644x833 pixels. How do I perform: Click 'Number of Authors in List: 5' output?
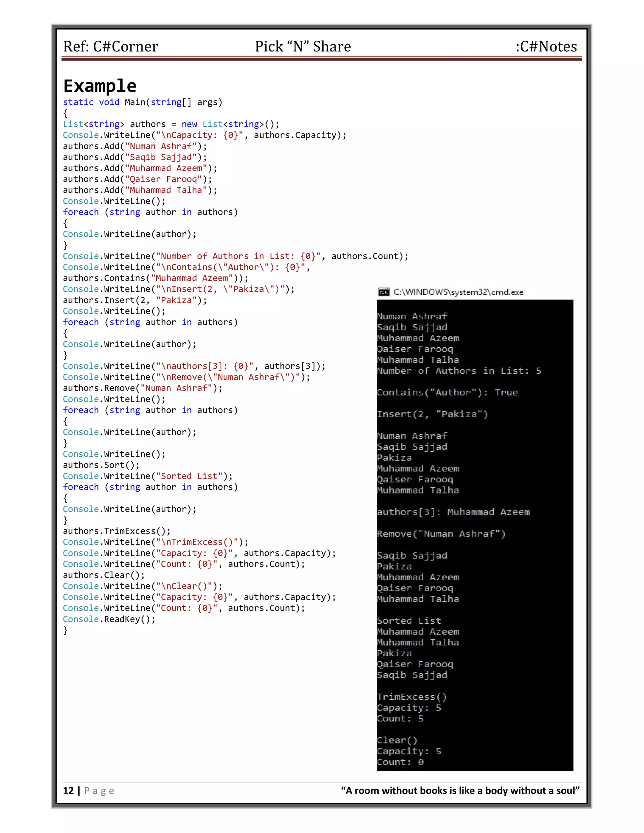(x=459, y=371)
